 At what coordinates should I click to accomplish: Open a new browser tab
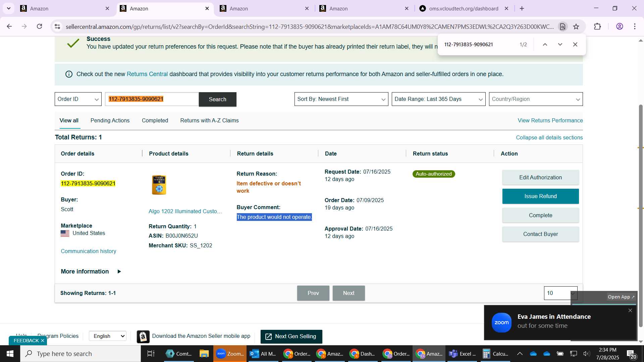pos(522,8)
